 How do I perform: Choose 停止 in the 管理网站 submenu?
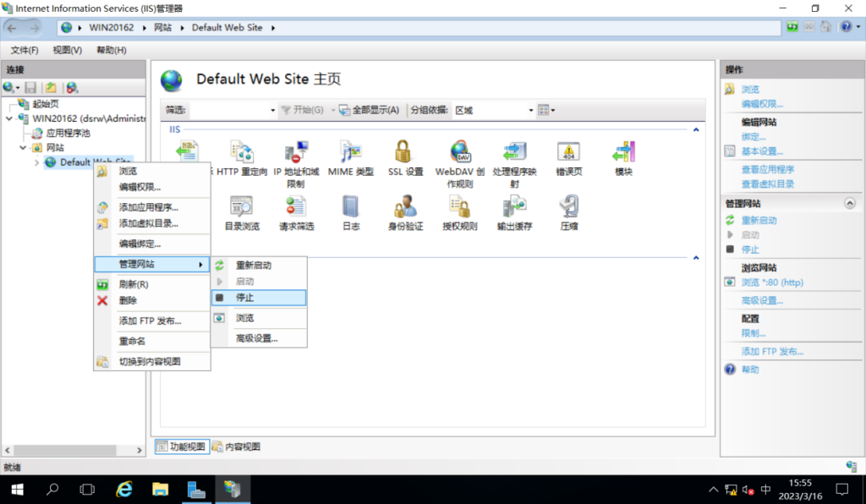tap(259, 298)
